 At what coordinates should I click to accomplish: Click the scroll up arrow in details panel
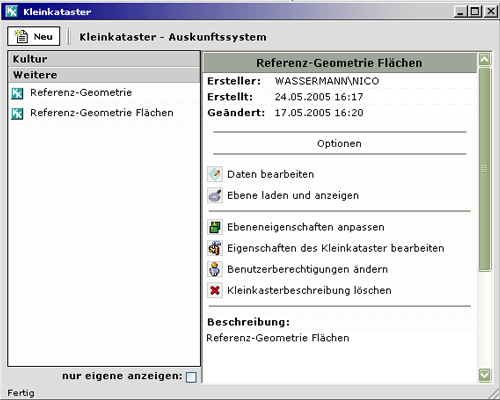(x=484, y=60)
